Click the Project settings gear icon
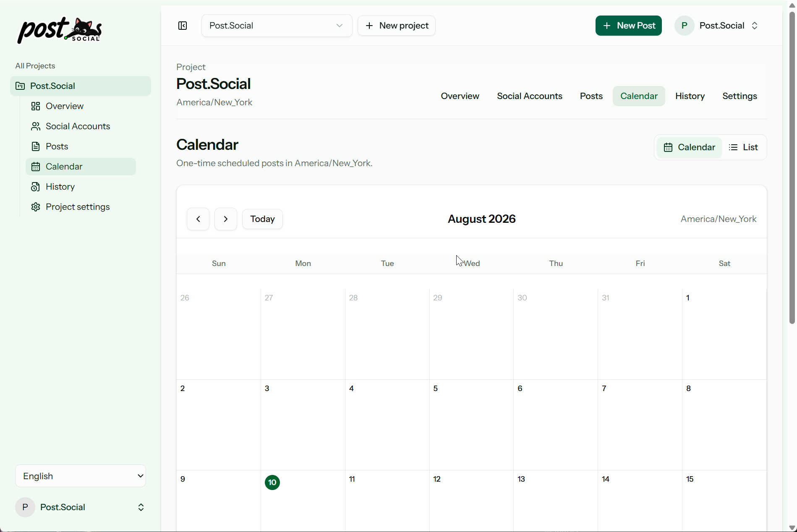 pos(36,207)
